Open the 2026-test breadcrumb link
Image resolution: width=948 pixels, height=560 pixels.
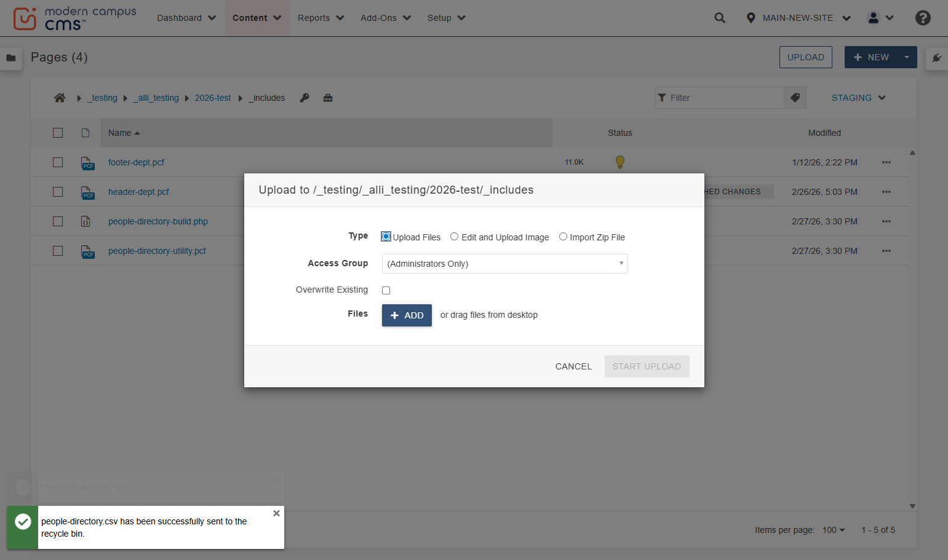pyautogui.click(x=213, y=98)
